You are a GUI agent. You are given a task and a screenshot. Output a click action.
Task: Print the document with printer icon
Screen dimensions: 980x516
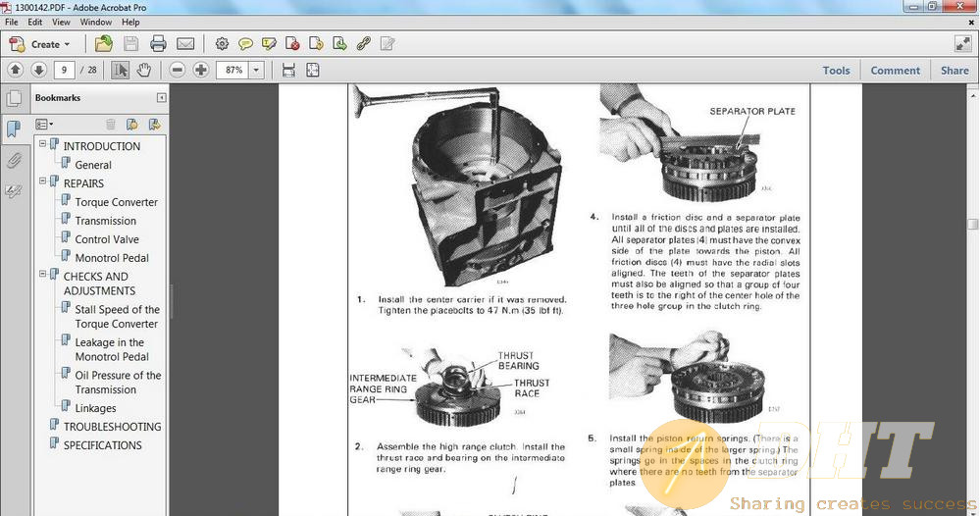click(x=158, y=44)
